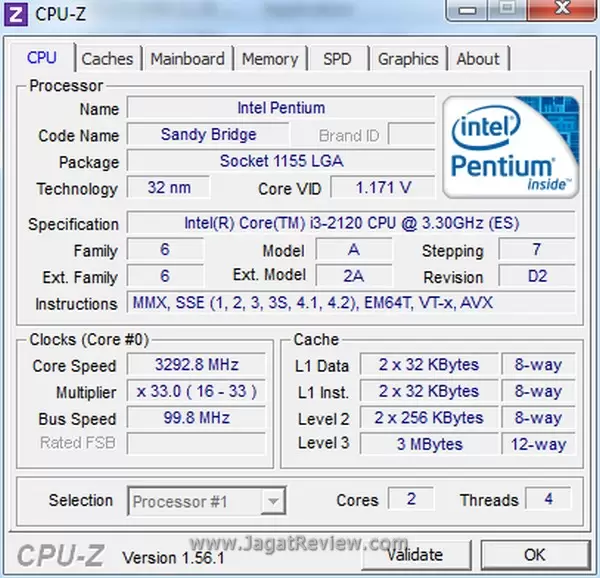
Task: Open the Mainboard tab
Action: [188, 59]
